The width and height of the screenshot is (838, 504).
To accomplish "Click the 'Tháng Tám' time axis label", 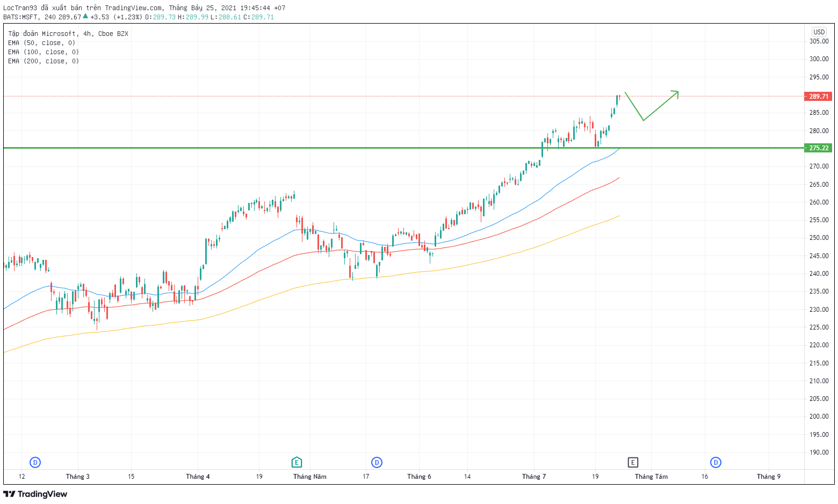I will 651,477.
